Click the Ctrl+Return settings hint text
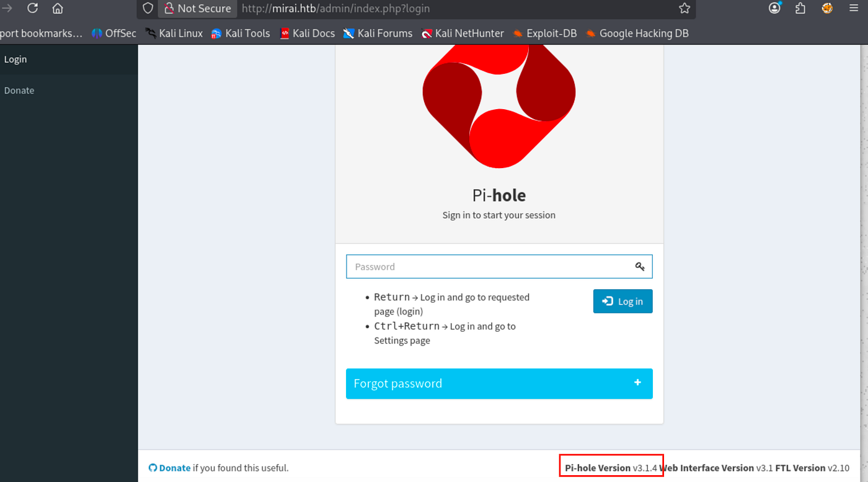The height and width of the screenshot is (482, 868). tap(445, 333)
